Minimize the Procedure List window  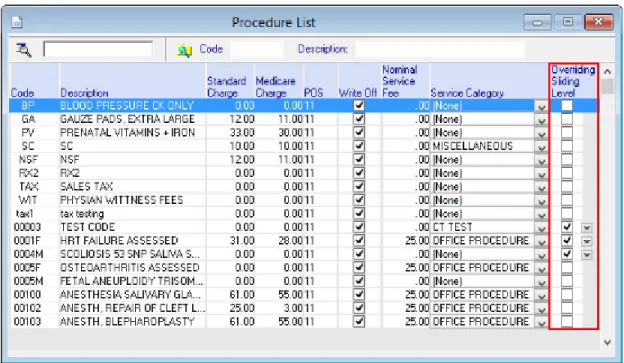click(537, 22)
